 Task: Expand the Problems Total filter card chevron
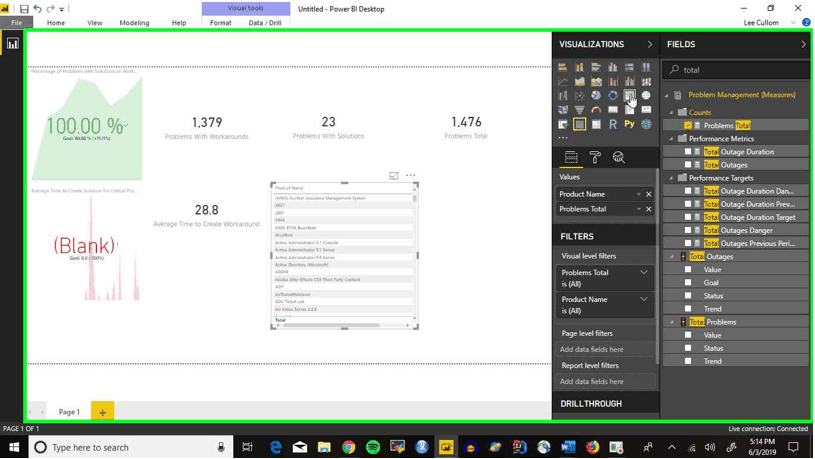point(644,272)
